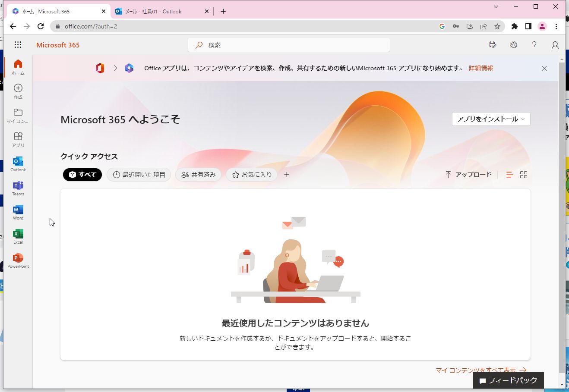Launch Excel from the sidebar
The width and height of the screenshot is (569, 392).
[18, 236]
